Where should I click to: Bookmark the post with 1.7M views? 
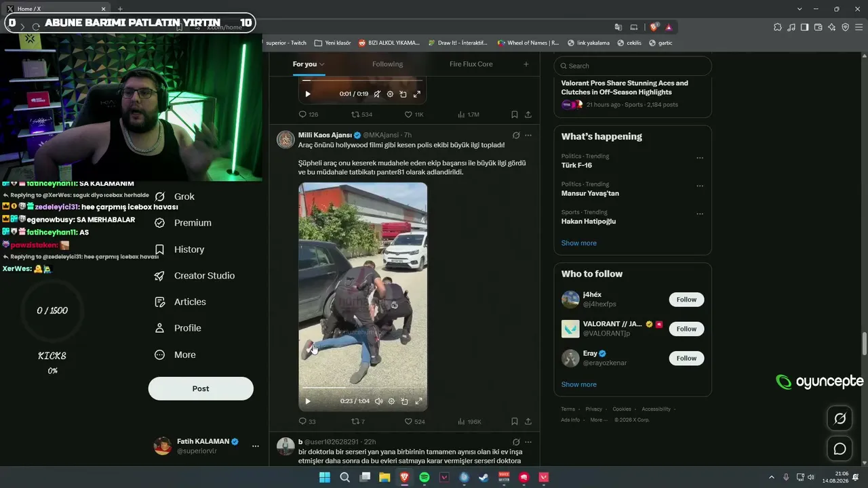coord(515,115)
